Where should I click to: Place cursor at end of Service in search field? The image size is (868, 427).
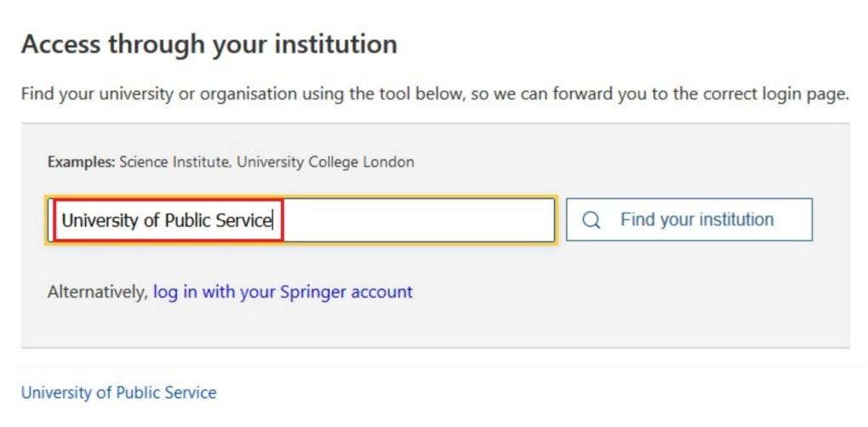coord(271,220)
